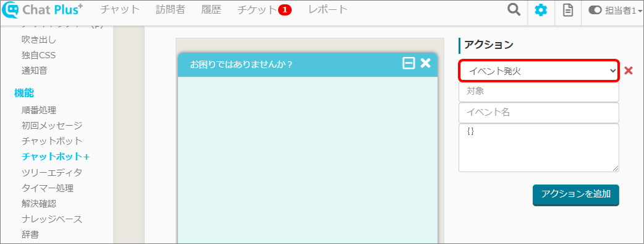The width and height of the screenshot is (644, 244).
Task: Open 独自CSS in the sidebar
Action: click(38, 55)
